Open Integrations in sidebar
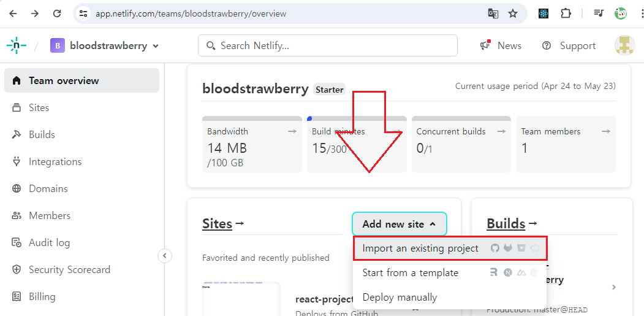This screenshot has width=644, height=316. [x=81, y=162]
